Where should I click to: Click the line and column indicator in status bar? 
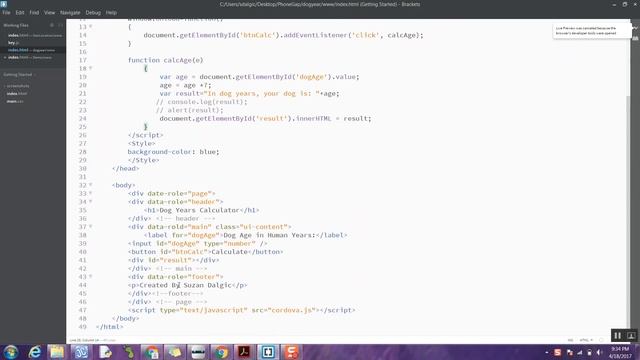tap(84, 340)
